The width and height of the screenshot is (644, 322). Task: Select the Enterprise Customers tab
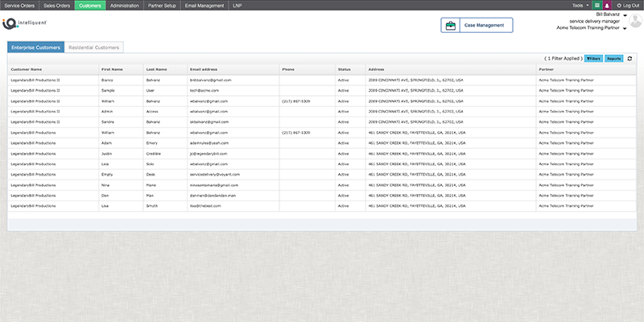pos(35,47)
